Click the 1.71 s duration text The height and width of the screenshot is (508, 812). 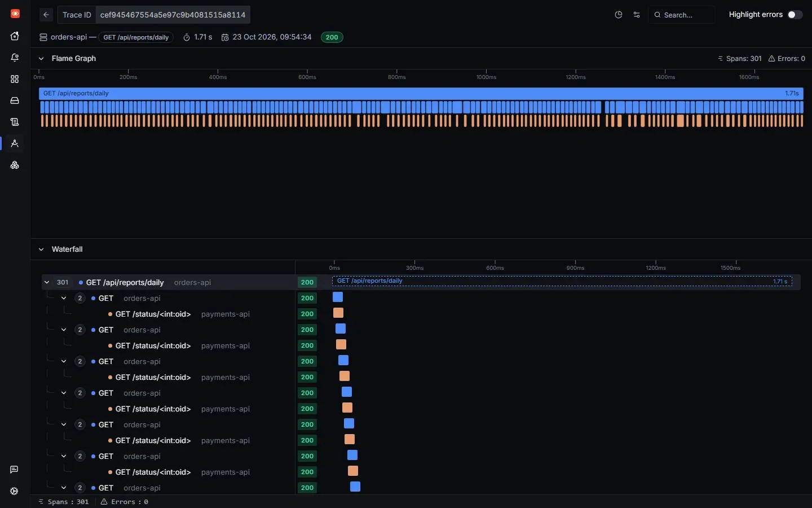tap(203, 37)
